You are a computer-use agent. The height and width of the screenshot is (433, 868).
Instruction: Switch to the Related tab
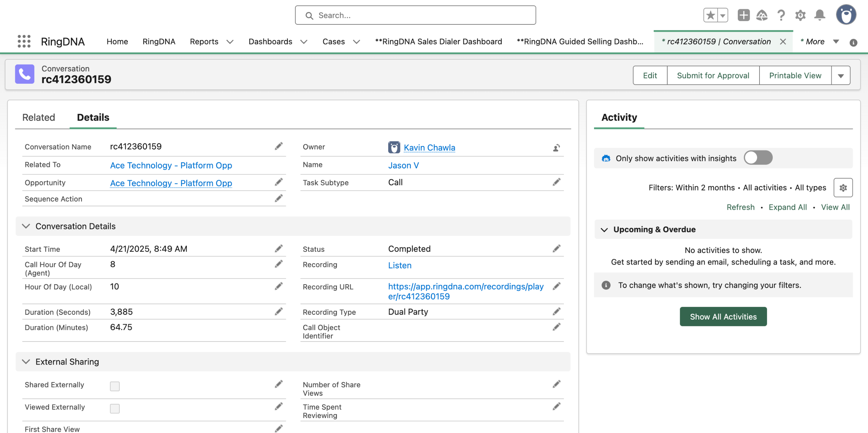[x=39, y=118]
